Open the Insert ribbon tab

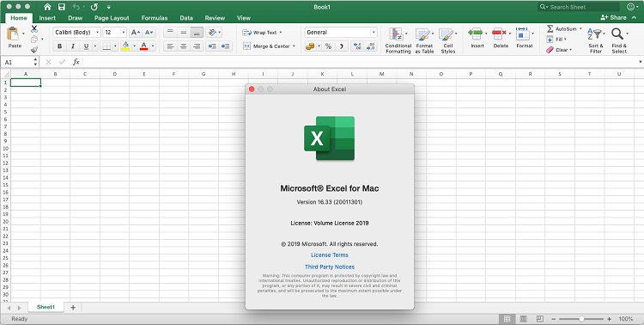coord(47,18)
